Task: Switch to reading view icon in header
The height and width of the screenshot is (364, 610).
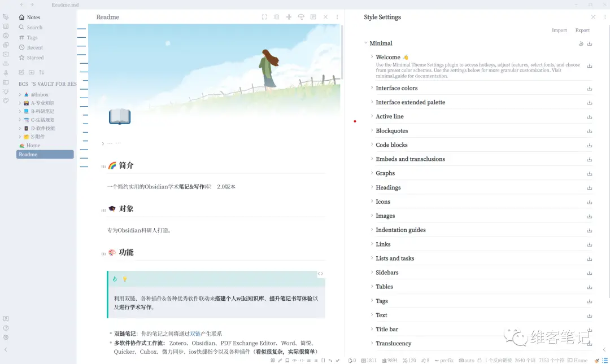Action: pyautogui.click(x=313, y=17)
